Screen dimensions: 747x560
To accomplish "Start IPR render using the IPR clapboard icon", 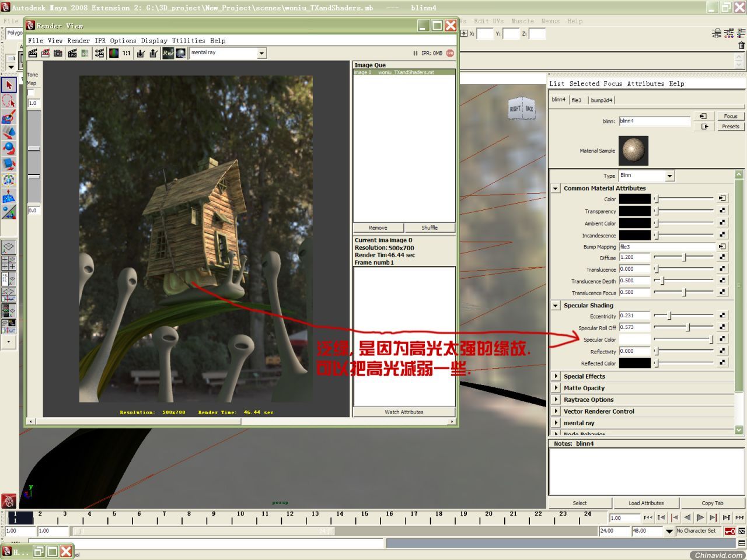I will tap(72, 53).
